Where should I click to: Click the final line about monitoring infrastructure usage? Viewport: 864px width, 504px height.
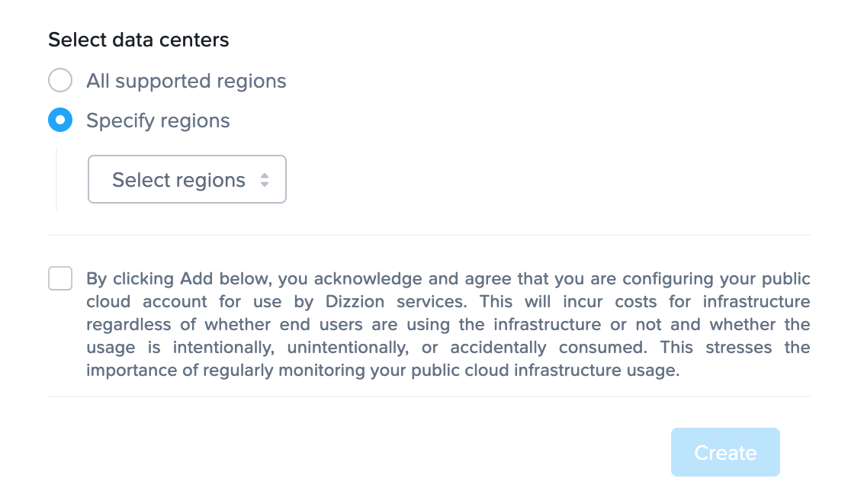381,371
